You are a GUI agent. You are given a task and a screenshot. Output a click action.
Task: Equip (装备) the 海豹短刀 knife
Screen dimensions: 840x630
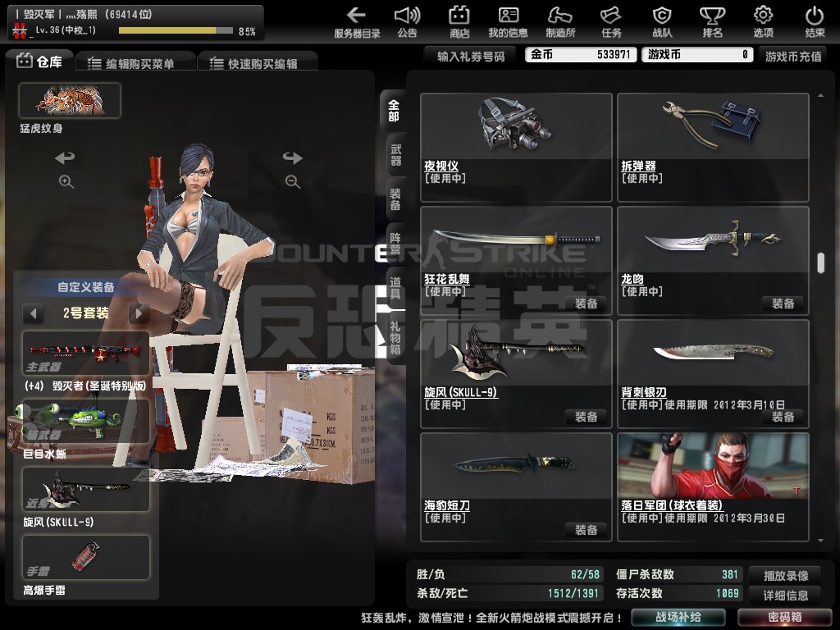586,530
